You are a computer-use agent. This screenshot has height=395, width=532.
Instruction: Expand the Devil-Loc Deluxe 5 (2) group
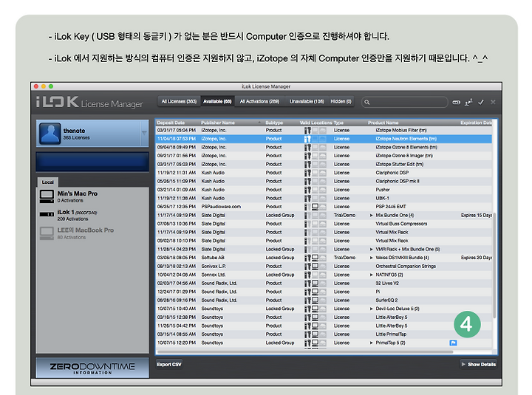371,309
